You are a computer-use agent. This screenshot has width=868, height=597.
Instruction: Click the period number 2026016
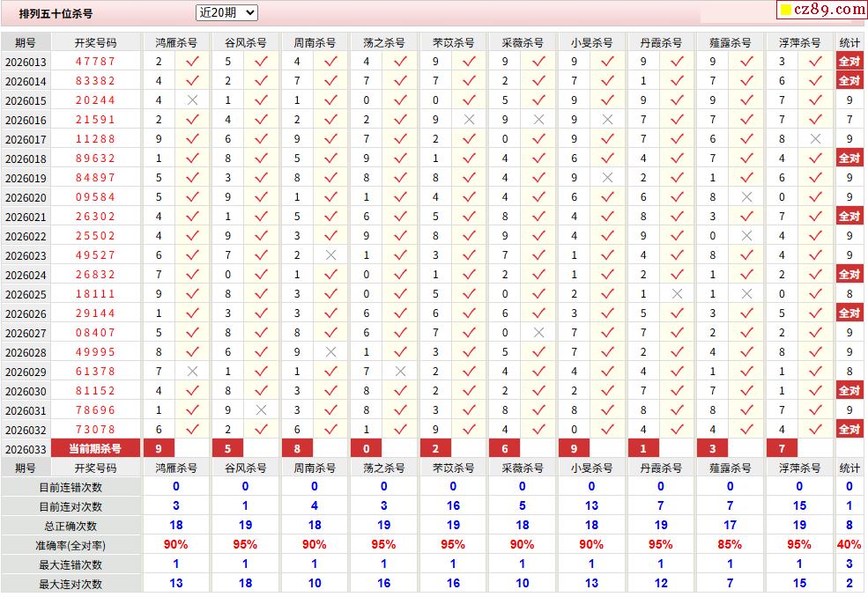(x=26, y=120)
